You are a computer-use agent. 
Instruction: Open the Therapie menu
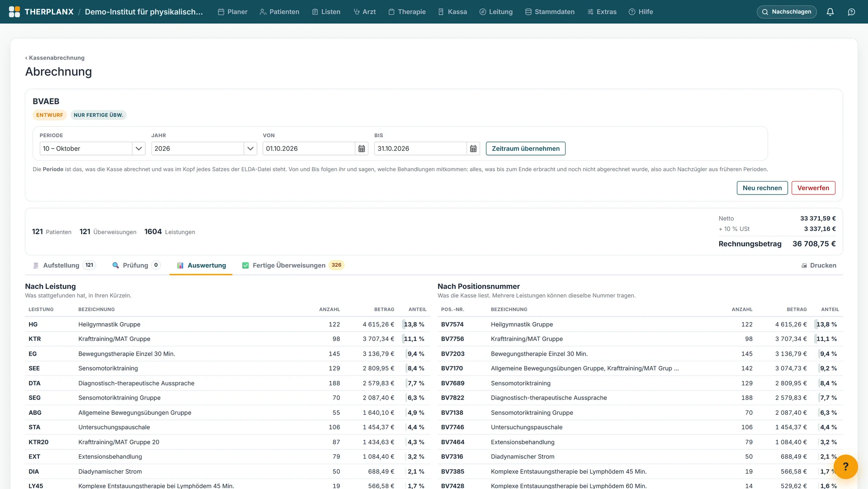click(407, 12)
